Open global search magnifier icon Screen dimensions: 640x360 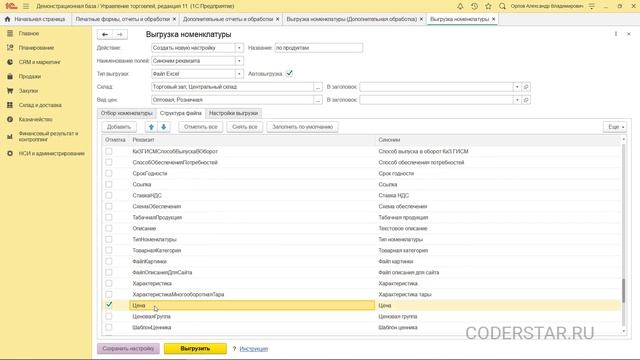pos(502,6)
